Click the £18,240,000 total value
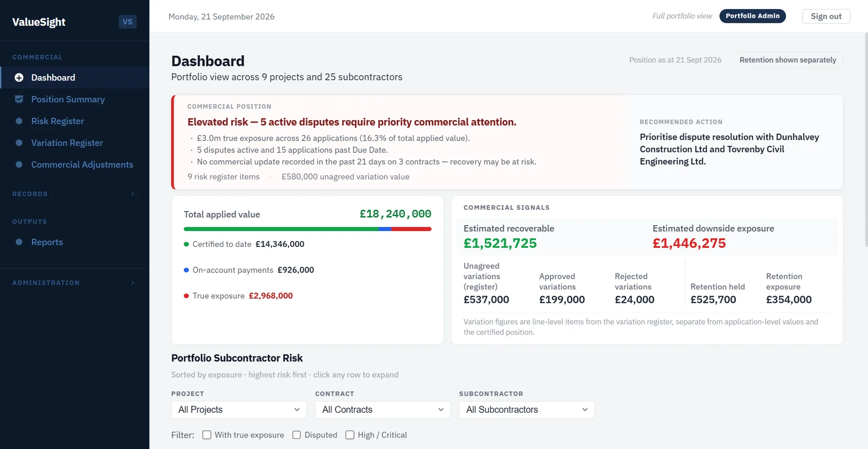 tap(395, 214)
